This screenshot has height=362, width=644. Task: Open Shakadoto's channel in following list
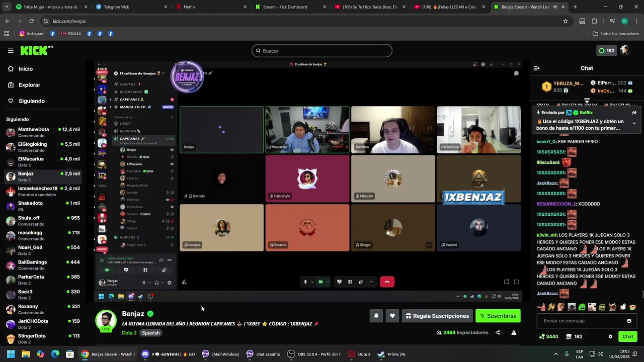[43, 206]
